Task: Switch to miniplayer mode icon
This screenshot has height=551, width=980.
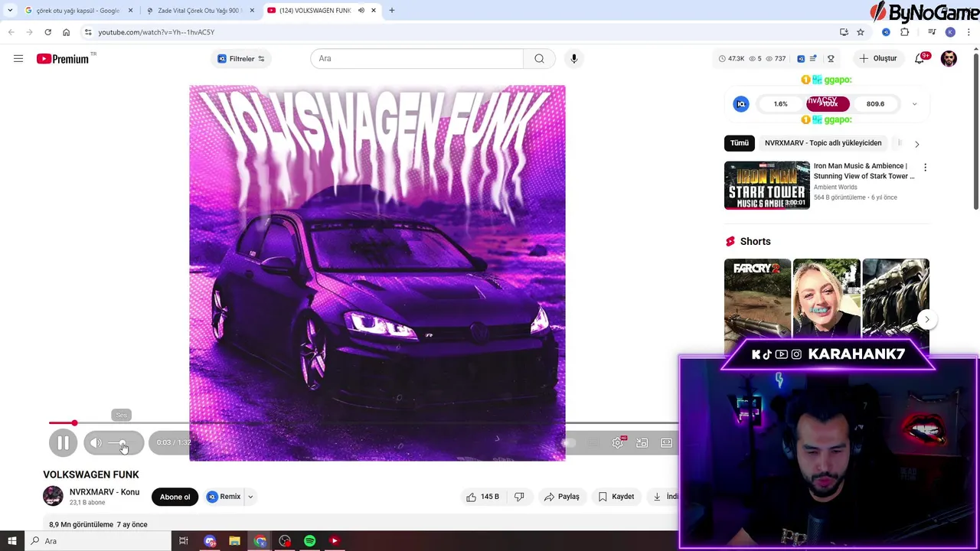Action: click(642, 443)
